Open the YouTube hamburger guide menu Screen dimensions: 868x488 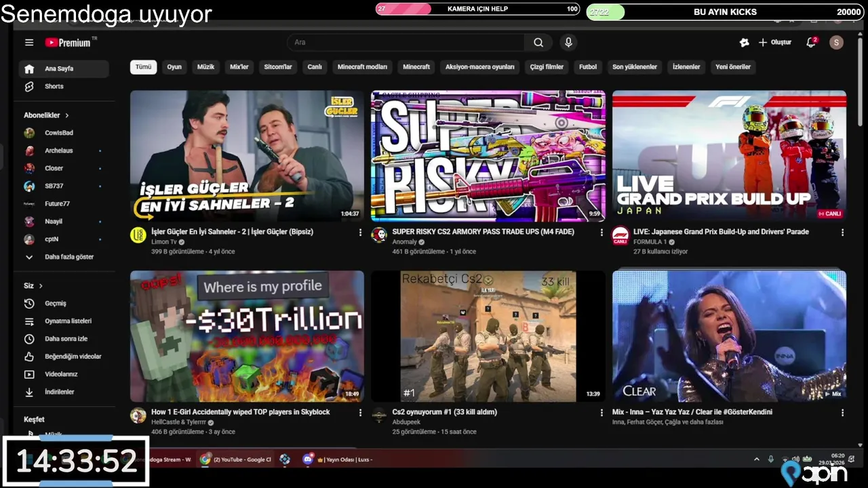[29, 42]
